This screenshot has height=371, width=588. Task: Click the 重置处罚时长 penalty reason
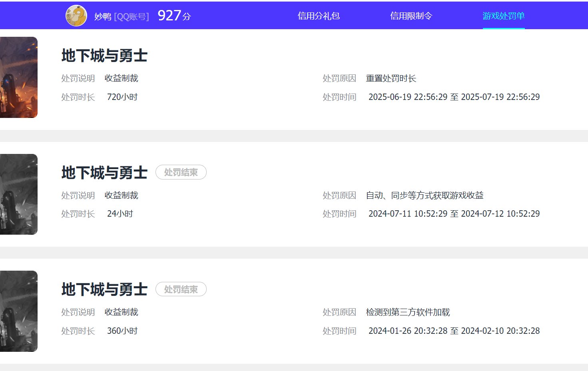click(391, 78)
